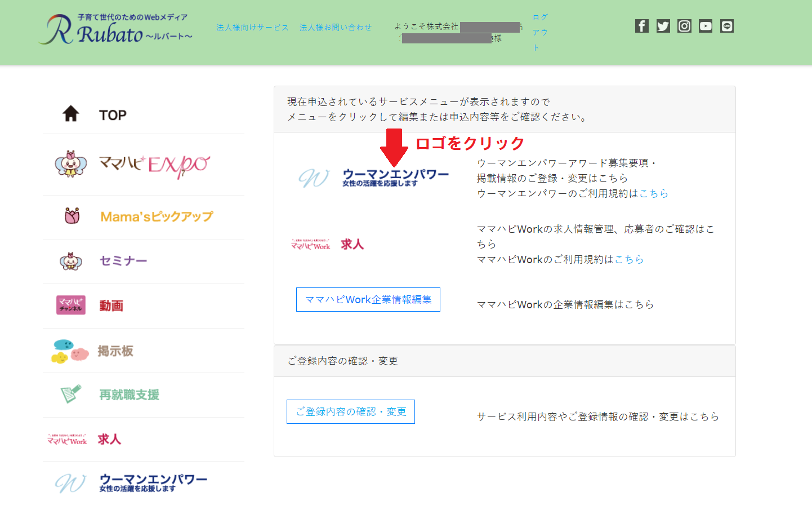Open セミナー menu item

click(x=123, y=261)
